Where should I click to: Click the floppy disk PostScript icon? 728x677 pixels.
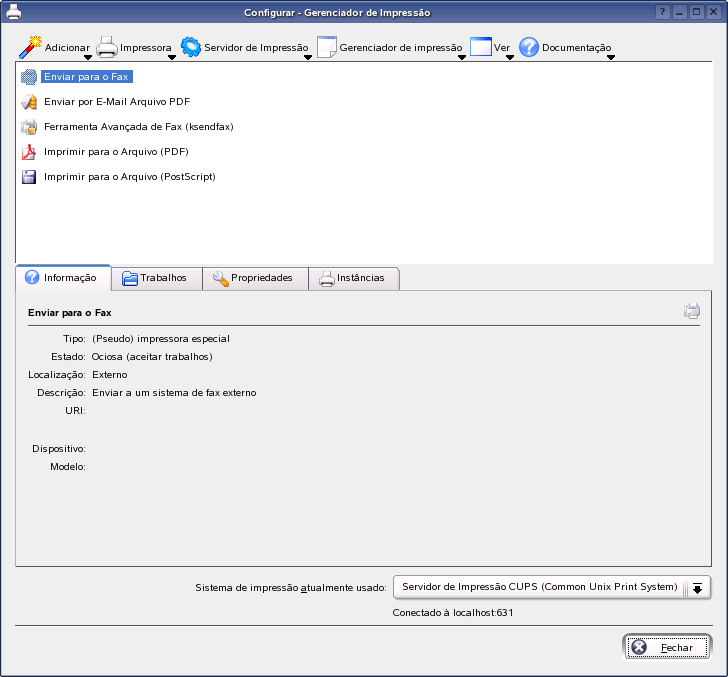coord(29,177)
